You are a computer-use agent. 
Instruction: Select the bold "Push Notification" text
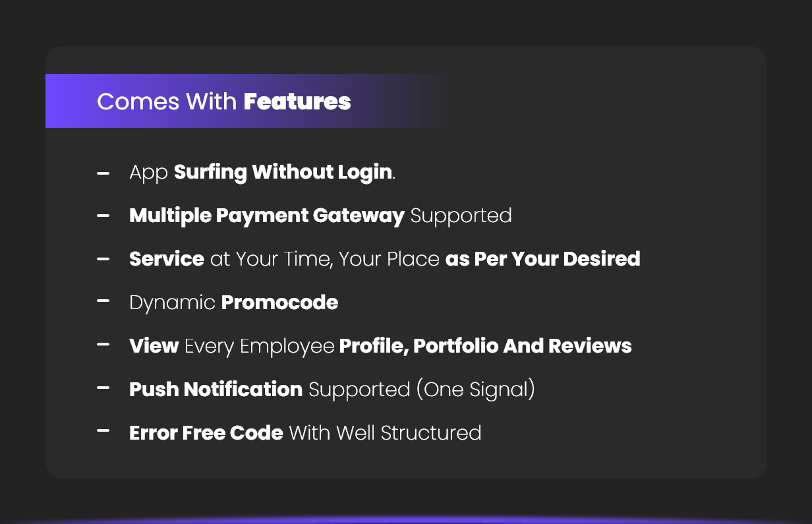pyautogui.click(x=216, y=390)
